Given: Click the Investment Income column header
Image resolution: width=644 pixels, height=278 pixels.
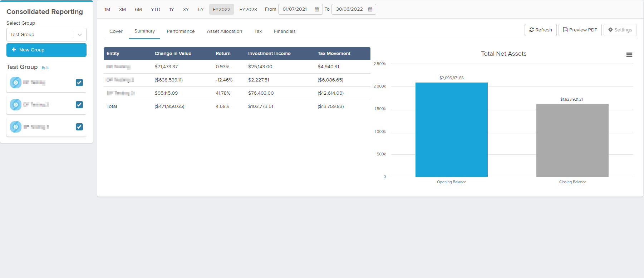Looking at the screenshot, I should pyautogui.click(x=269, y=54).
